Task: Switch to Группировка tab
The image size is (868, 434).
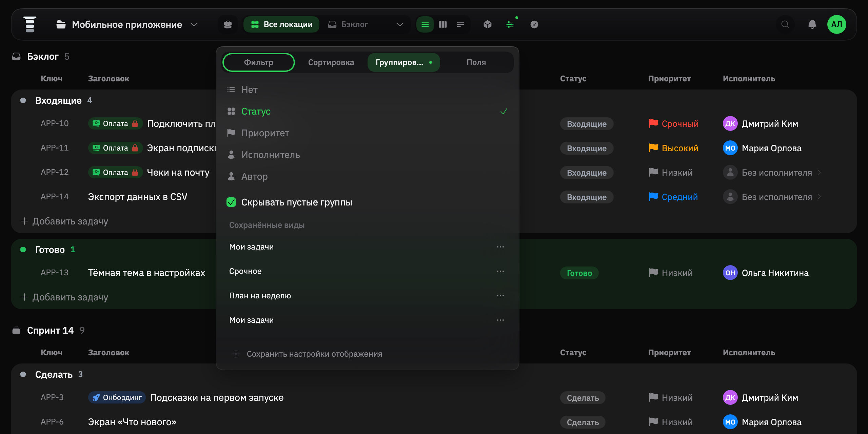Action: [x=403, y=62]
